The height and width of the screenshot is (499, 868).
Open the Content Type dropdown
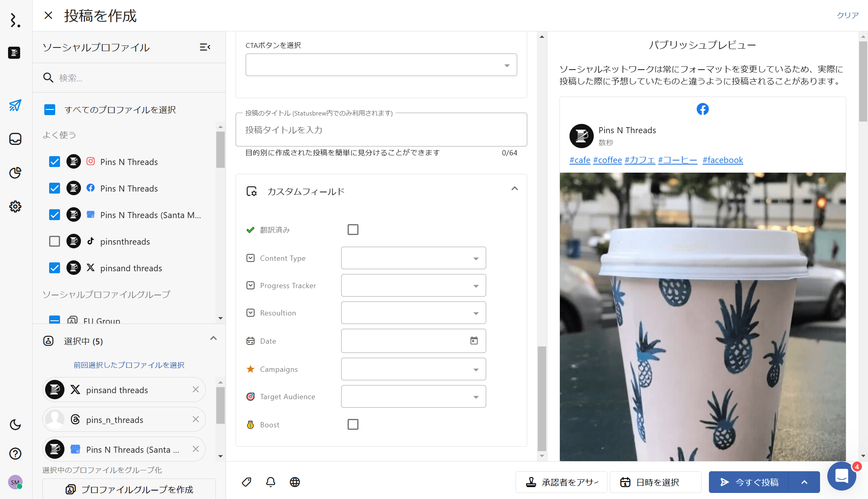coord(413,258)
